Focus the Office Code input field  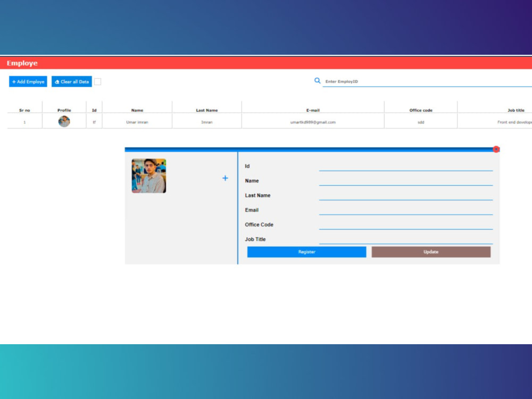coord(406,225)
